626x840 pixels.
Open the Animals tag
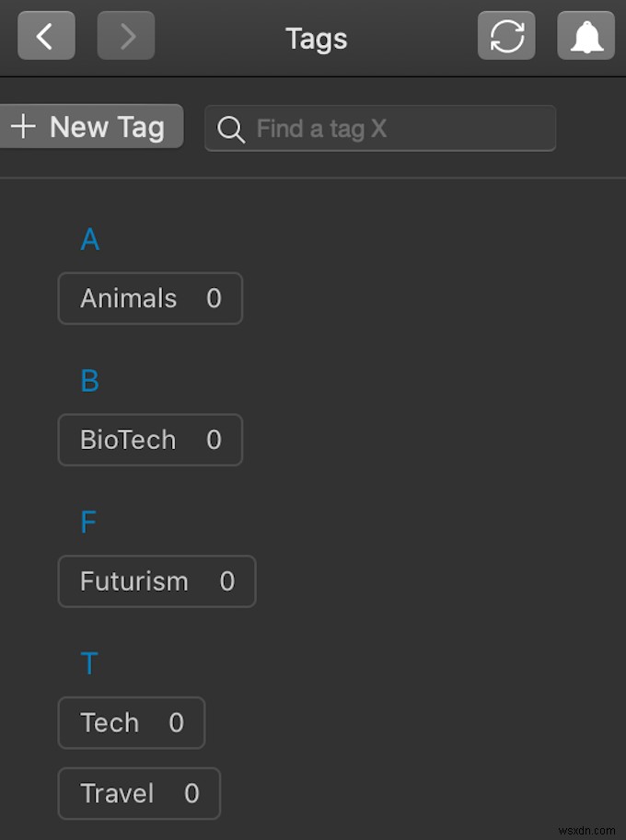129,298
